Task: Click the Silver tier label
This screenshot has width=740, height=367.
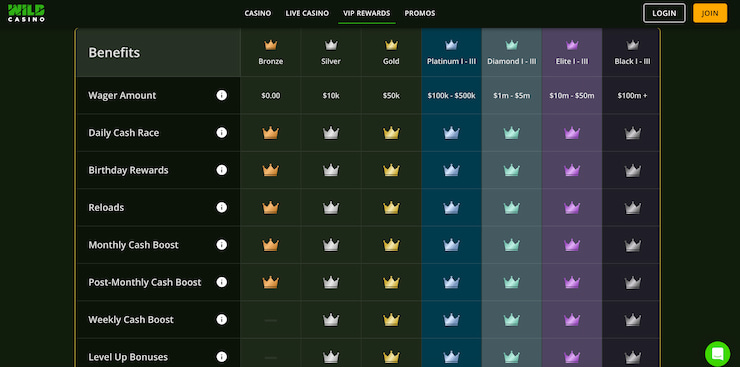Action: coord(331,61)
